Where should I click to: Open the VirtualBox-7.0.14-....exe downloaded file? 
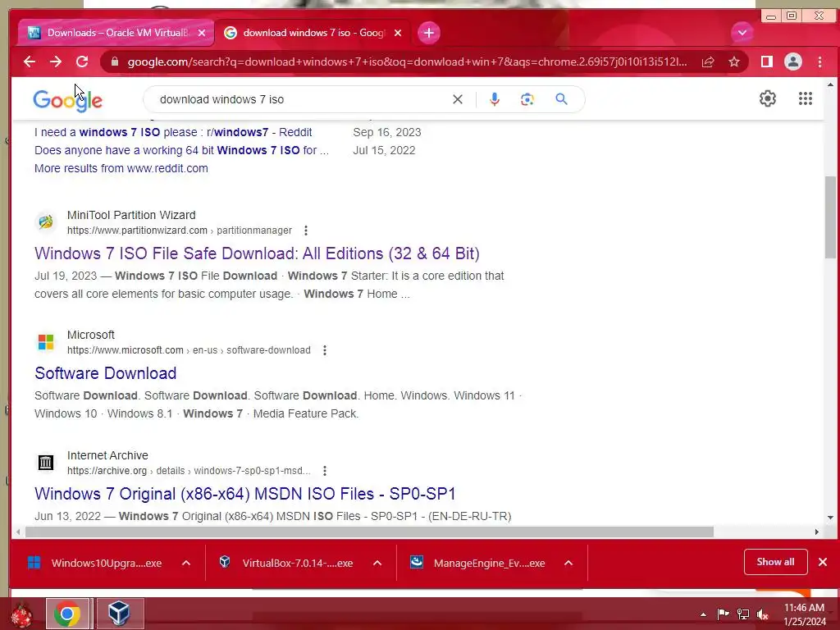(286, 563)
